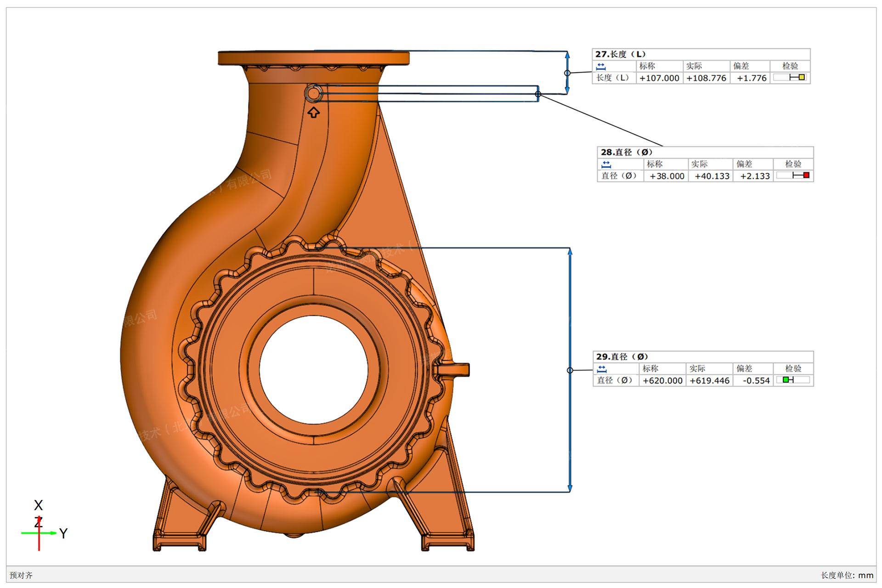Image resolution: width=882 pixels, height=588 pixels.
Task: Click the deviation value -0.554
Action: (x=756, y=380)
